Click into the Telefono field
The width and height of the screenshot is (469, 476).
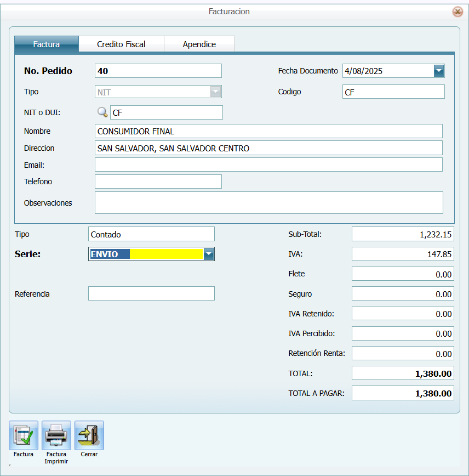pyautogui.click(x=158, y=182)
